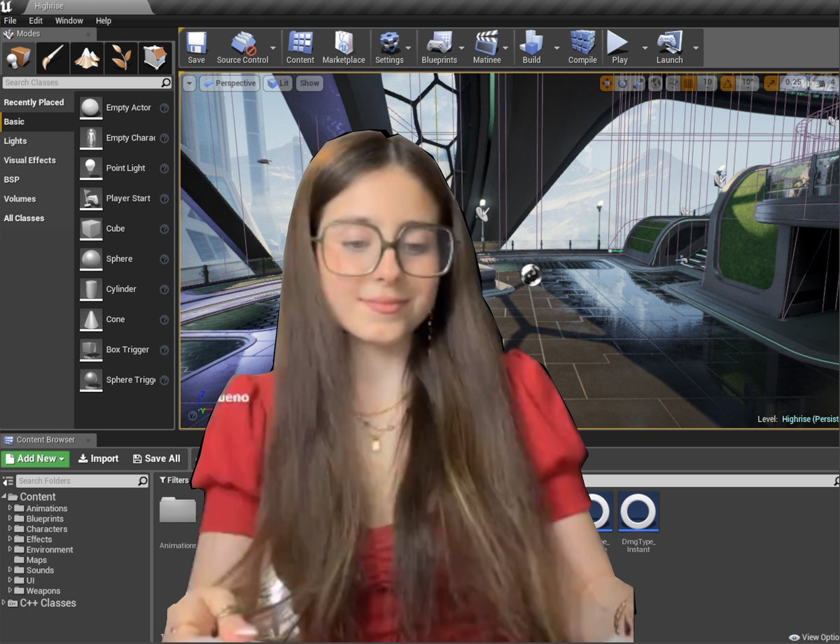840x644 pixels.
Task: Switch to Geometry Editing mode icon
Action: [155, 58]
